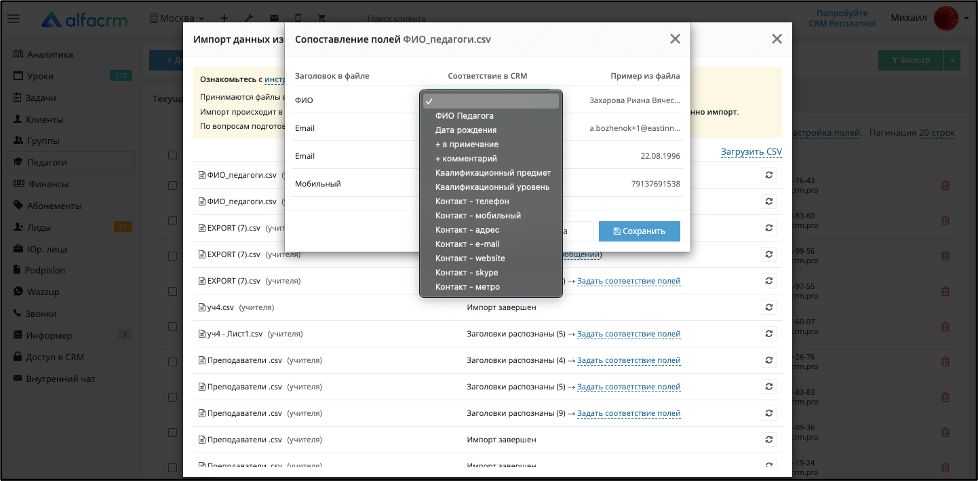The width and height of the screenshot is (979, 481).
Task: Select Контакт - телефон in the dropdown
Action: pos(491,201)
